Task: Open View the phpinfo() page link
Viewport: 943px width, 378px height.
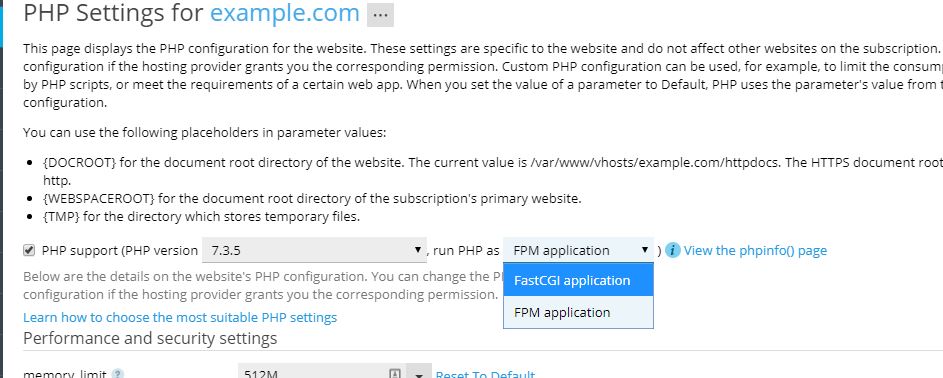Action: [755, 250]
